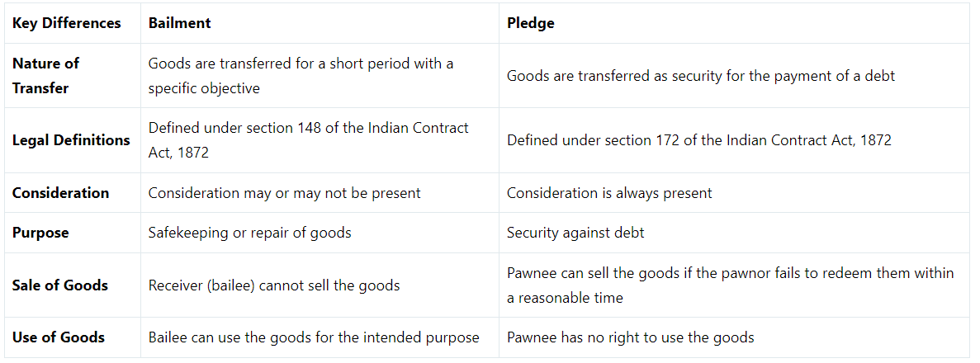The height and width of the screenshot is (363, 980).
Task: Click the cell about short period transfer
Action: click(301, 75)
